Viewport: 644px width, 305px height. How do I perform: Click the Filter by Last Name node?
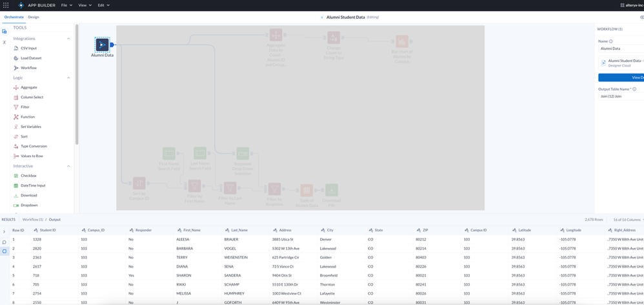230,188
